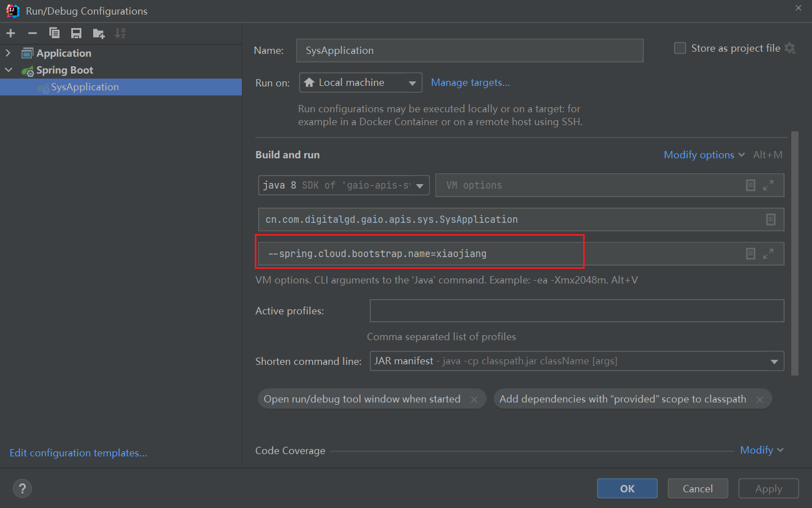Viewport: 812px width, 508px height.
Task: Create a new folder with the folder icon
Action: click(99, 34)
